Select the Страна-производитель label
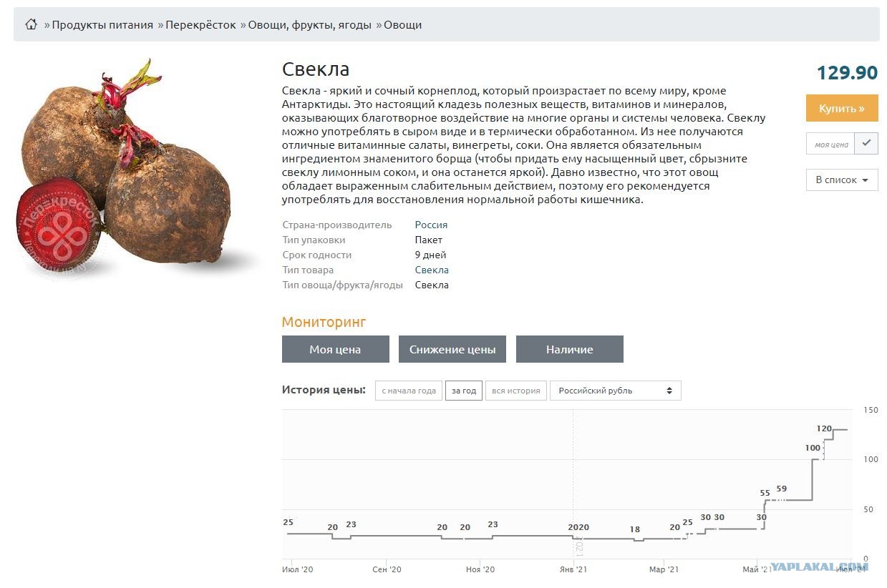This screenshot has height=588, width=887. click(x=337, y=225)
